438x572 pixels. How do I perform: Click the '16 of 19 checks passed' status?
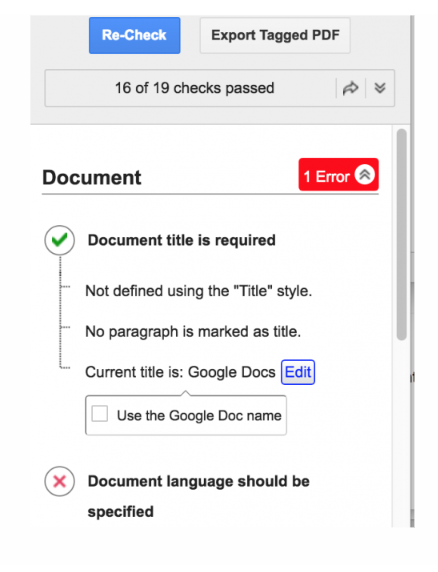[194, 88]
